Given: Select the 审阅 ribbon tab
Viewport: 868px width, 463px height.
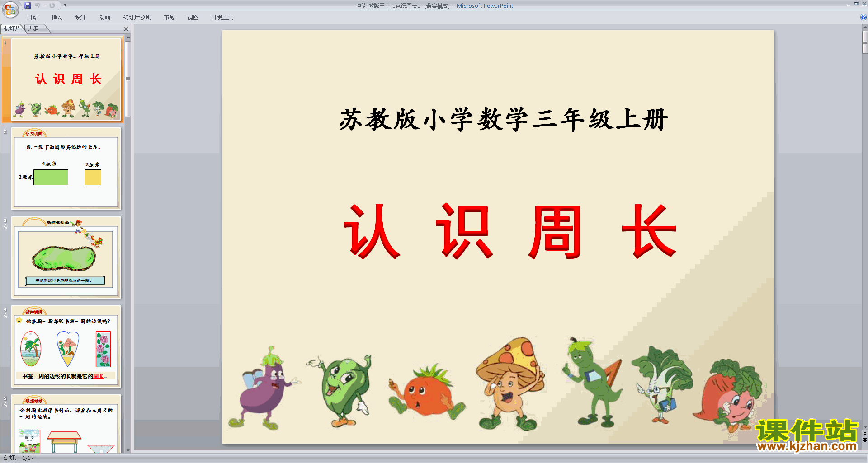Looking at the screenshot, I should [x=169, y=18].
